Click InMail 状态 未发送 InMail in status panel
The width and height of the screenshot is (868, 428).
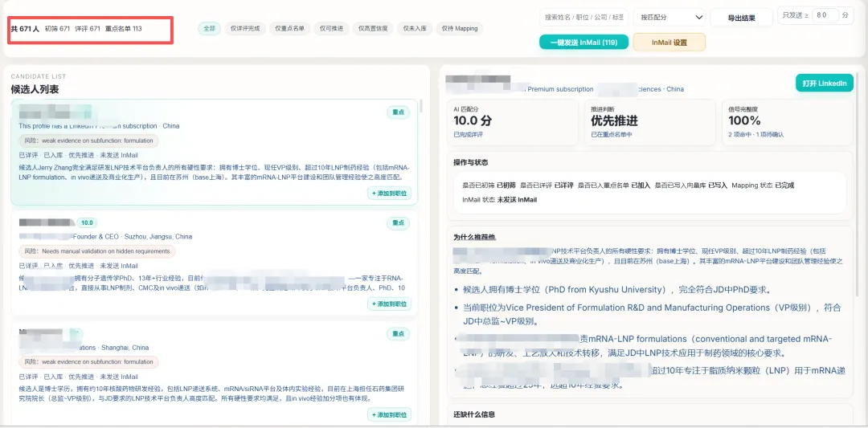(499, 200)
